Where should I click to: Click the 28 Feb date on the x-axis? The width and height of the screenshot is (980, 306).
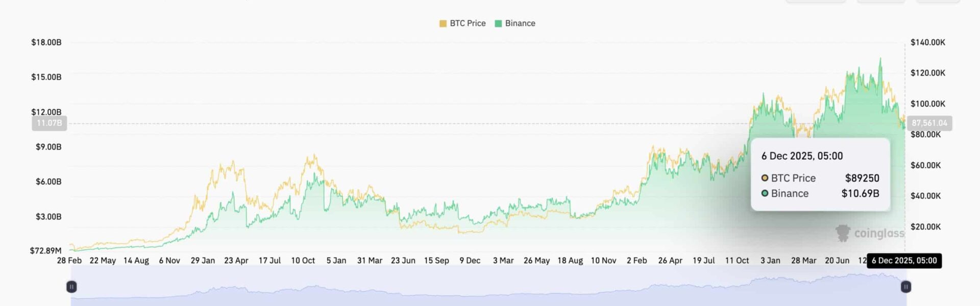[x=69, y=261]
